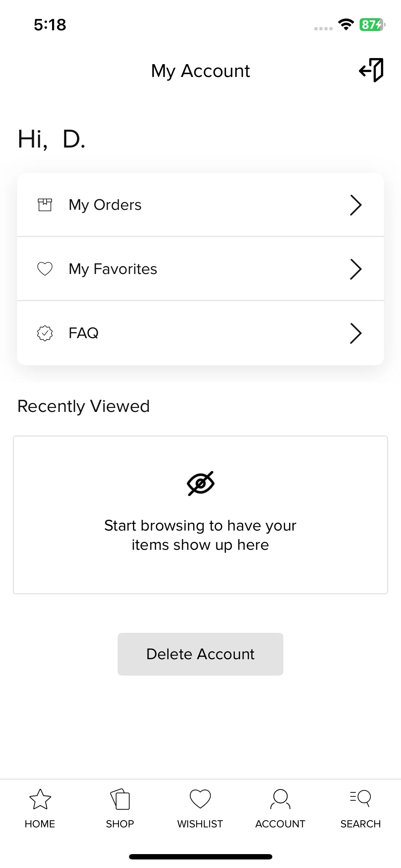Click the My Favorites heart icon
This screenshot has width=401, height=868.
[x=45, y=269]
